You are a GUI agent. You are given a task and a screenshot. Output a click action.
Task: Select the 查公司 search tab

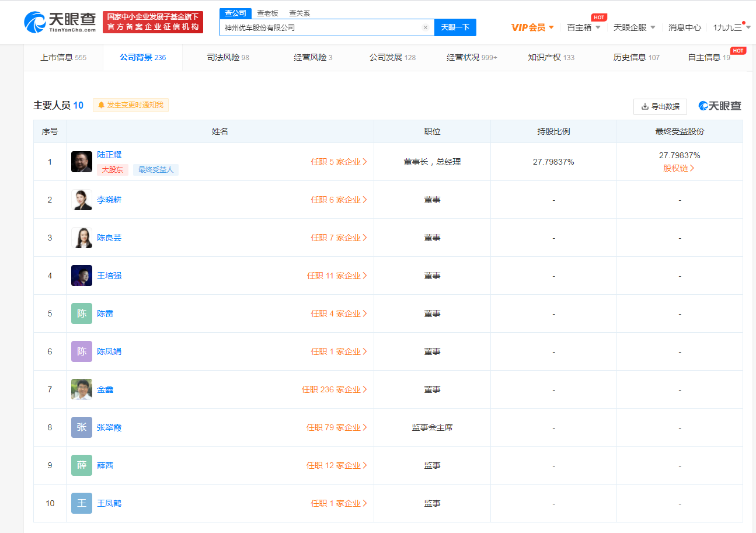(236, 13)
